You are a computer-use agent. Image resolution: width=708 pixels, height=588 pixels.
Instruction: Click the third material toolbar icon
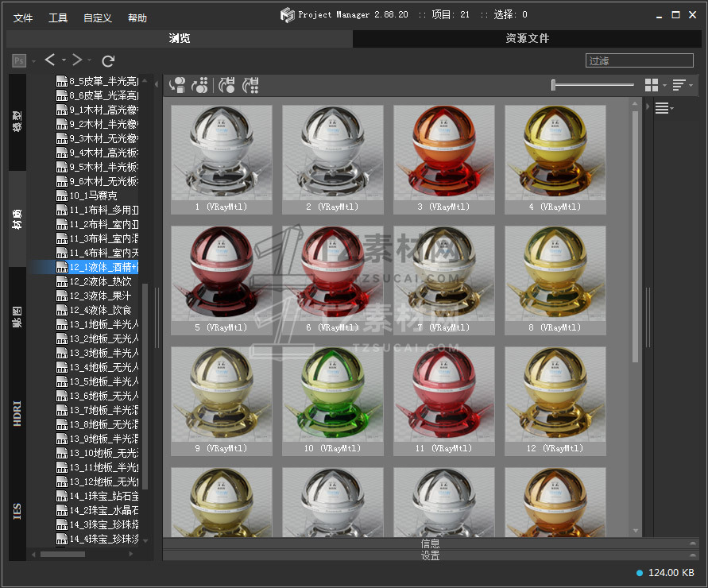coord(227,84)
